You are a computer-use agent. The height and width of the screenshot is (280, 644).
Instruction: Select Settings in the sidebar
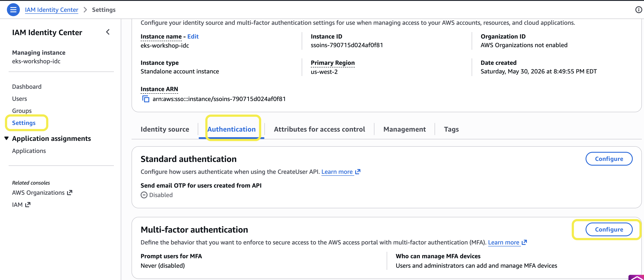pos(24,123)
